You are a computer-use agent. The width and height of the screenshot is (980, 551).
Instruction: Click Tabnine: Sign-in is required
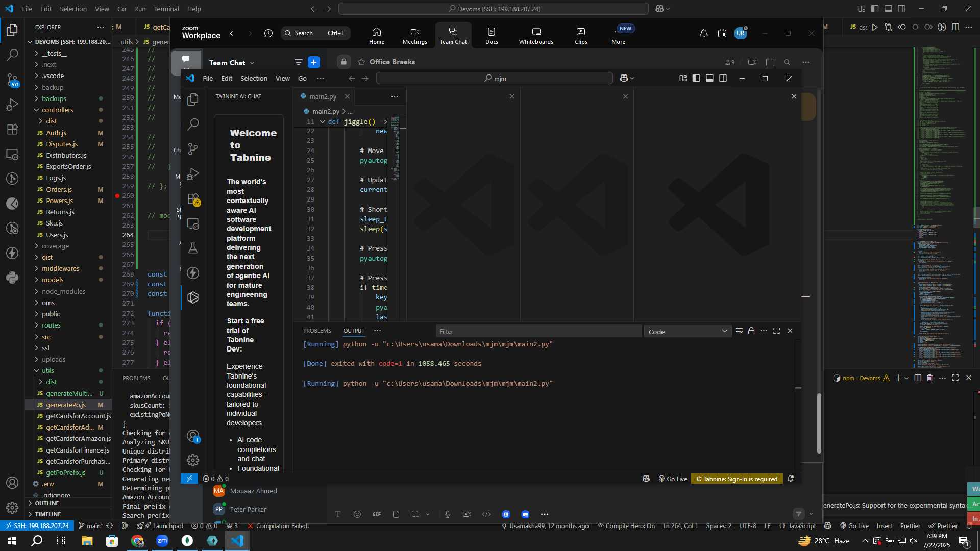pyautogui.click(x=737, y=479)
